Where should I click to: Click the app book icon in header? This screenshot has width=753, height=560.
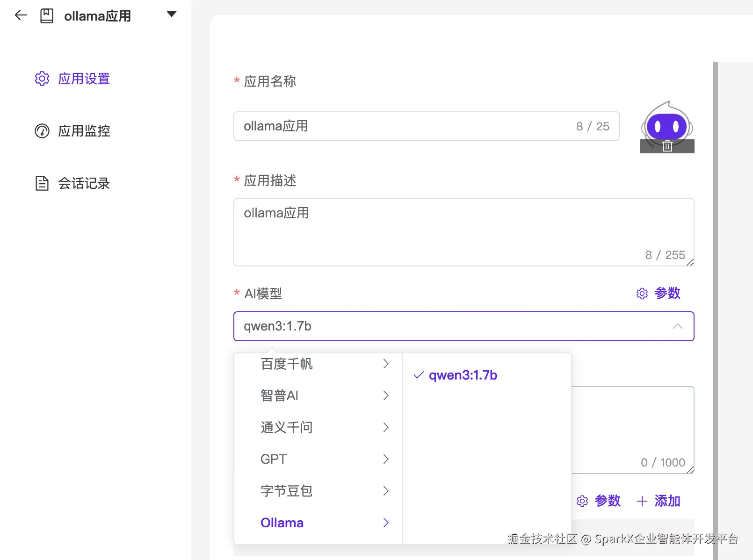tap(47, 16)
